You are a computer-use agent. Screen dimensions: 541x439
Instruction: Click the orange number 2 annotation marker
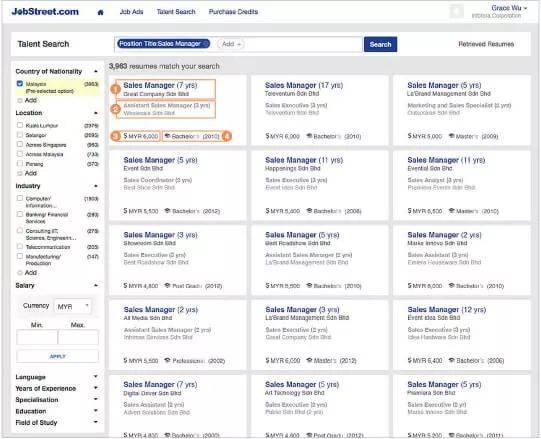[115, 109]
